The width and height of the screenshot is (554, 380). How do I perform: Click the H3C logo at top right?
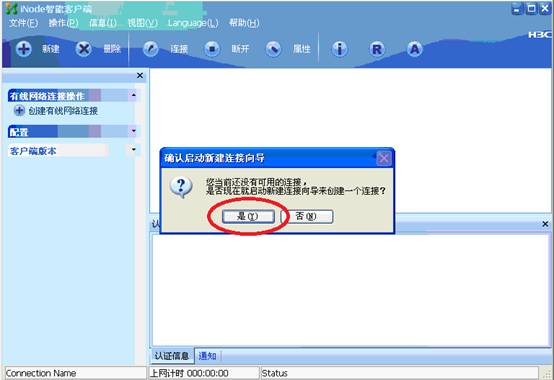click(x=540, y=35)
